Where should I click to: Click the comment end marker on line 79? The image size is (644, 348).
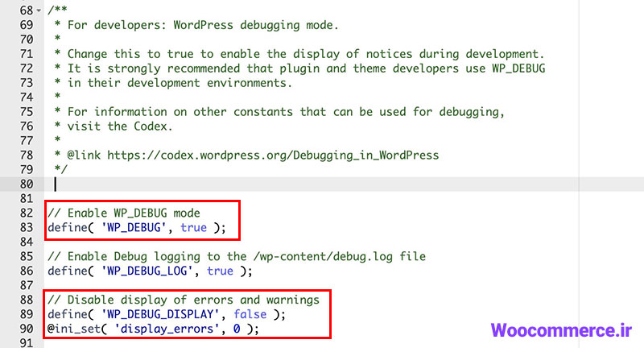(x=61, y=169)
